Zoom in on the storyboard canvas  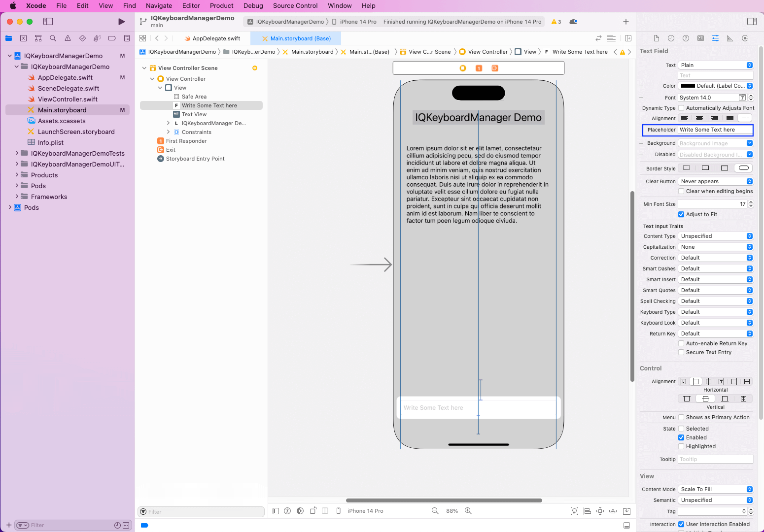[x=468, y=511]
